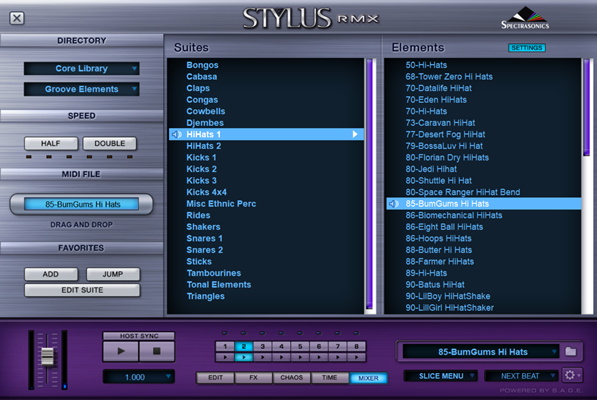
Task: Switch to the Chaos page
Action: (292, 378)
